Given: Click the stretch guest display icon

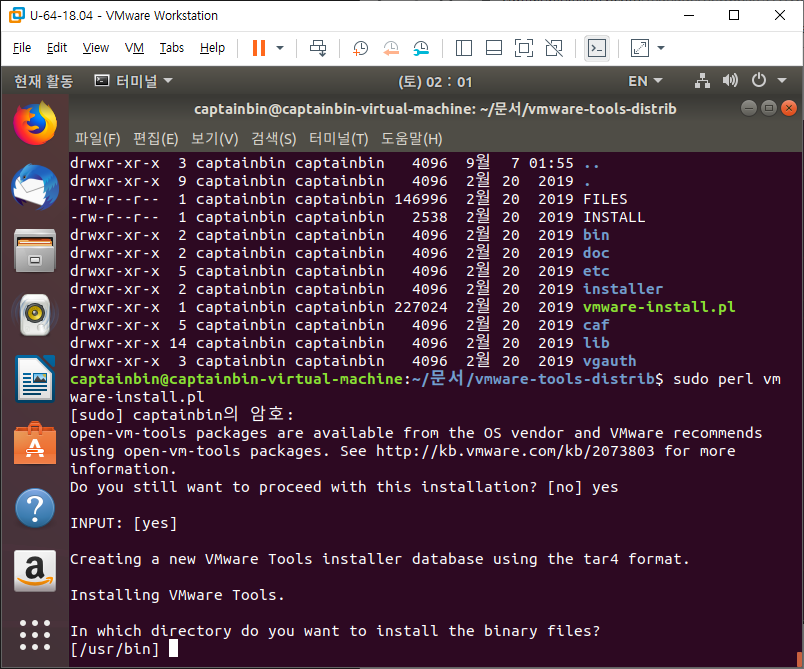Looking at the screenshot, I should point(639,48).
